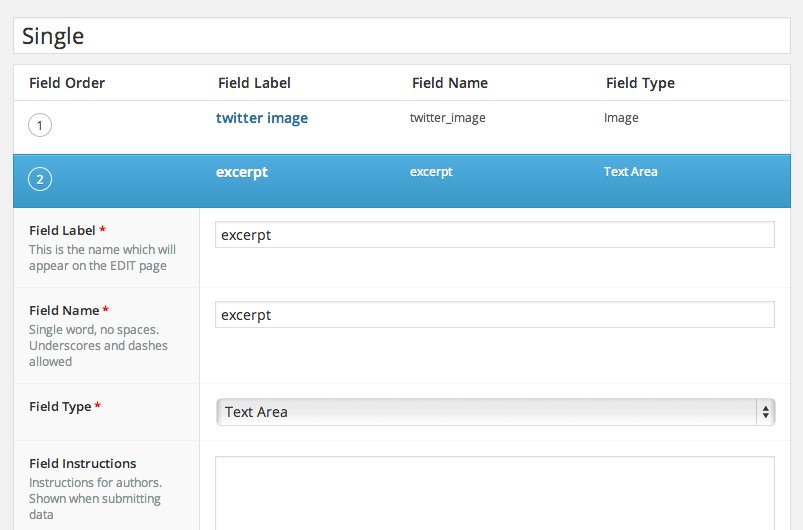Click the Field Type column header

tap(640, 83)
